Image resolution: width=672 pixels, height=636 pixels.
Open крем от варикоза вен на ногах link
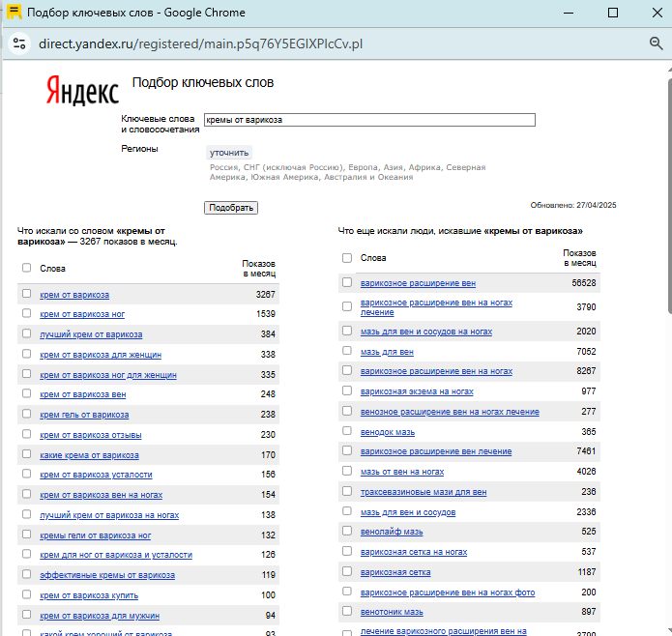(x=102, y=495)
